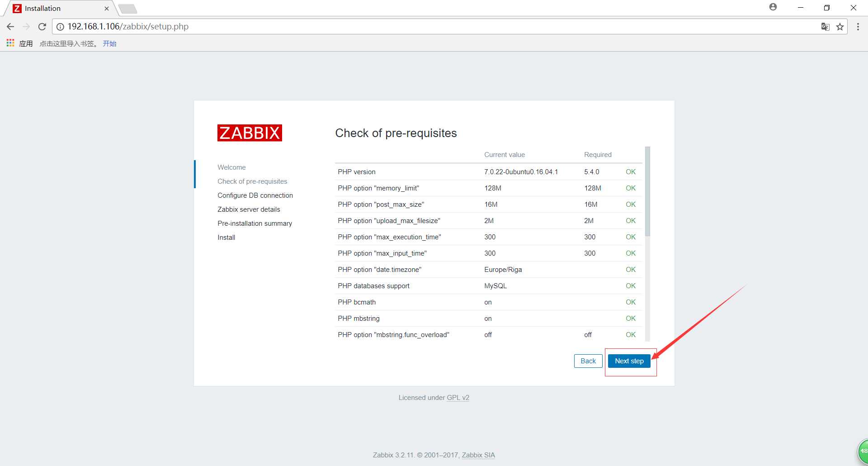Click the Zabbix favicon on Installation tab
The height and width of the screenshot is (466, 868).
click(17, 9)
